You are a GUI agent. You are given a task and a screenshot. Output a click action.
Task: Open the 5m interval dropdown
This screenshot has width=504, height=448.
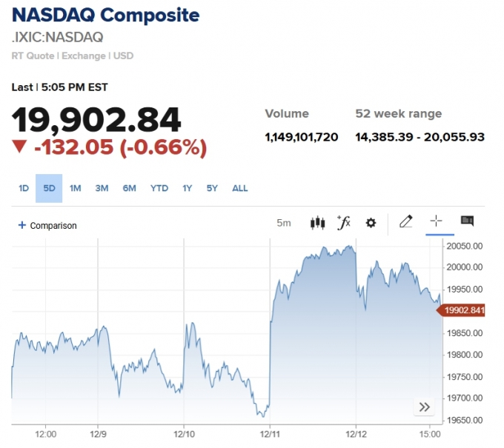click(284, 223)
